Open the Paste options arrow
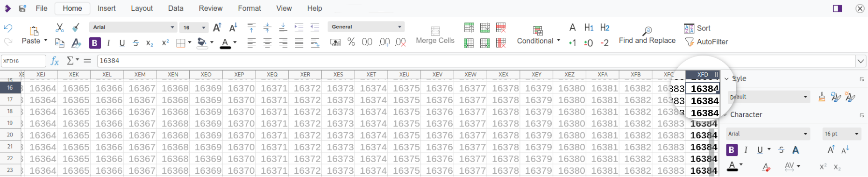 pyautogui.click(x=46, y=41)
